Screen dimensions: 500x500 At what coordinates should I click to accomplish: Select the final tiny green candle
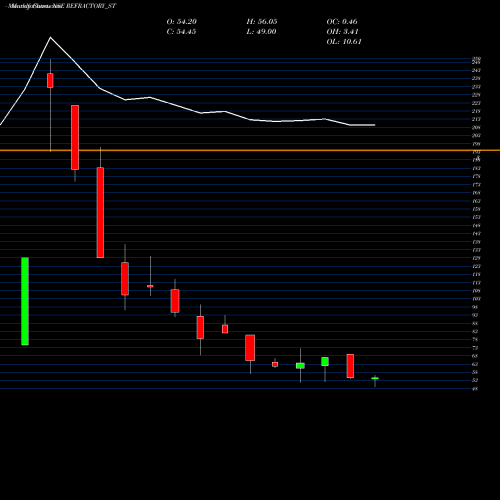click(x=375, y=378)
